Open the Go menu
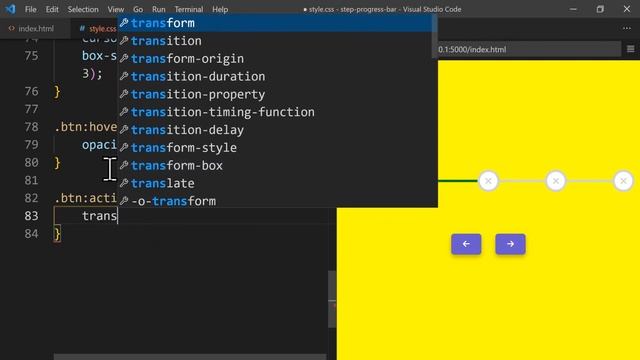This screenshot has width=640, height=360. [x=138, y=9]
